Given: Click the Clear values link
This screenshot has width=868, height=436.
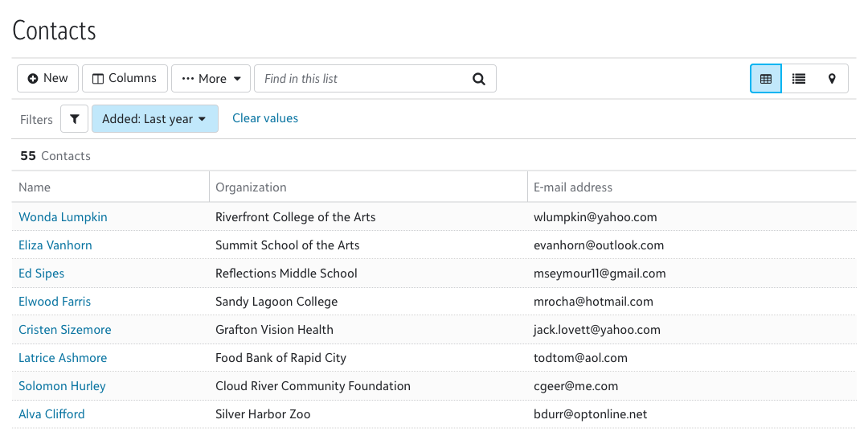Looking at the screenshot, I should click(265, 118).
